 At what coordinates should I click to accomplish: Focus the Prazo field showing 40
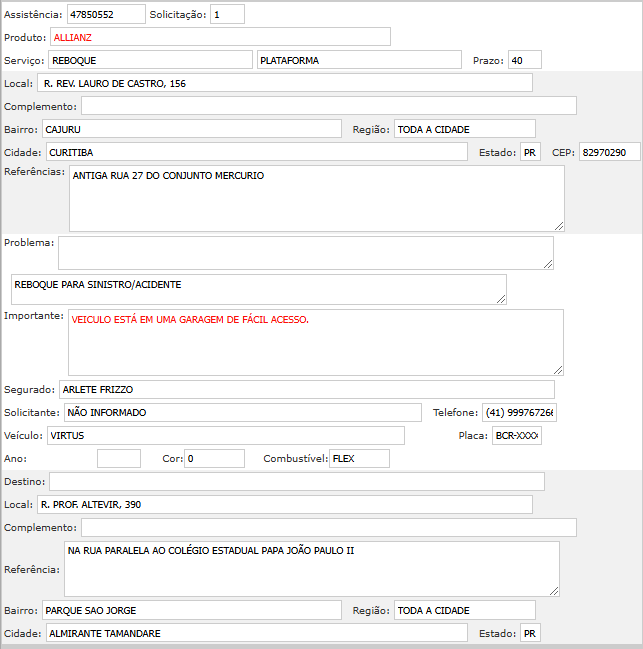coord(524,60)
